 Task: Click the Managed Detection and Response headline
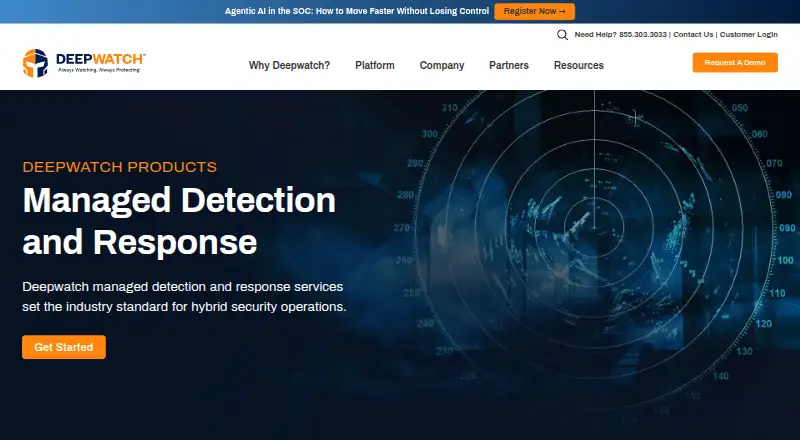click(179, 221)
